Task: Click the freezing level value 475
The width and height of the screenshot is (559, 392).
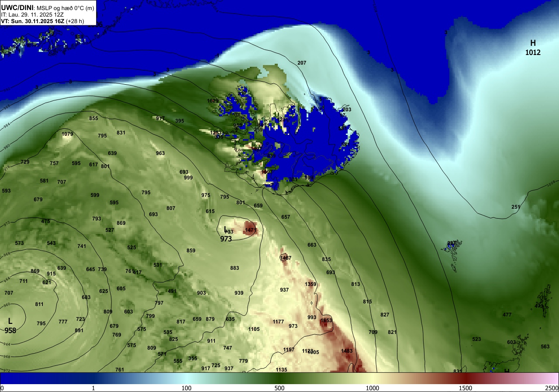Action: [x=45, y=221]
